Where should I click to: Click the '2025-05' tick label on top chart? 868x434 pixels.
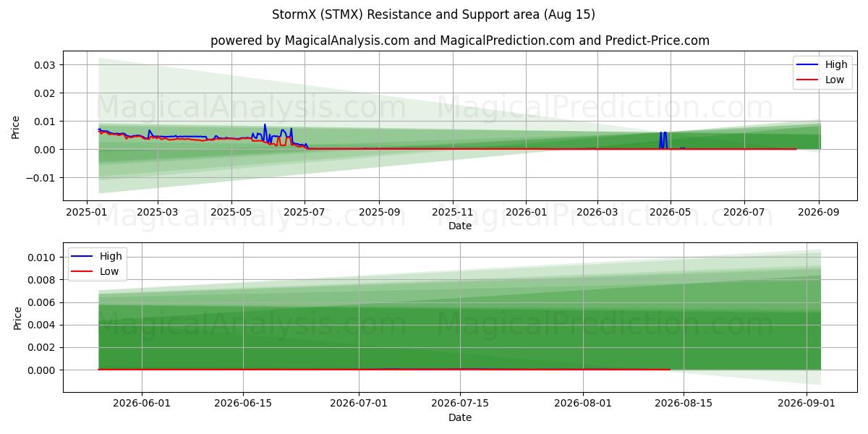[231, 212]
